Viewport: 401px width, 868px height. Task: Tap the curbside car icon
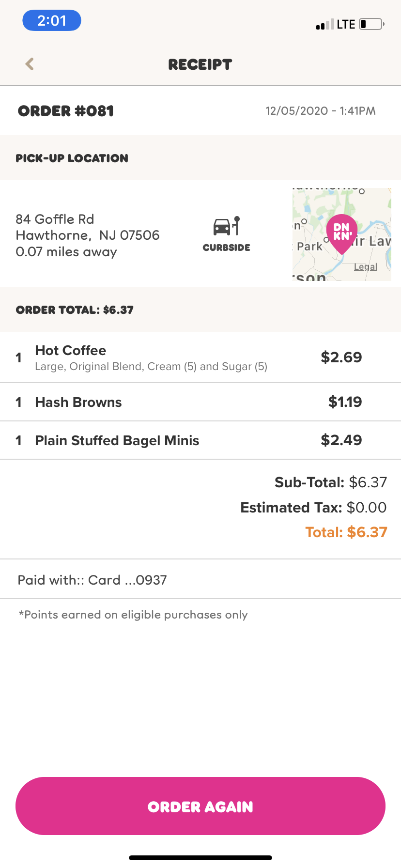coord(226,226)
